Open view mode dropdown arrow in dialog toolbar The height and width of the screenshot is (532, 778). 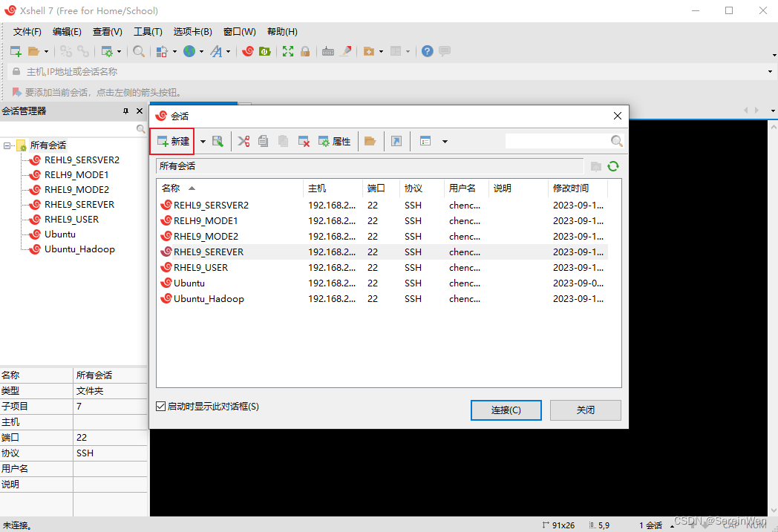tap(445, 141)
